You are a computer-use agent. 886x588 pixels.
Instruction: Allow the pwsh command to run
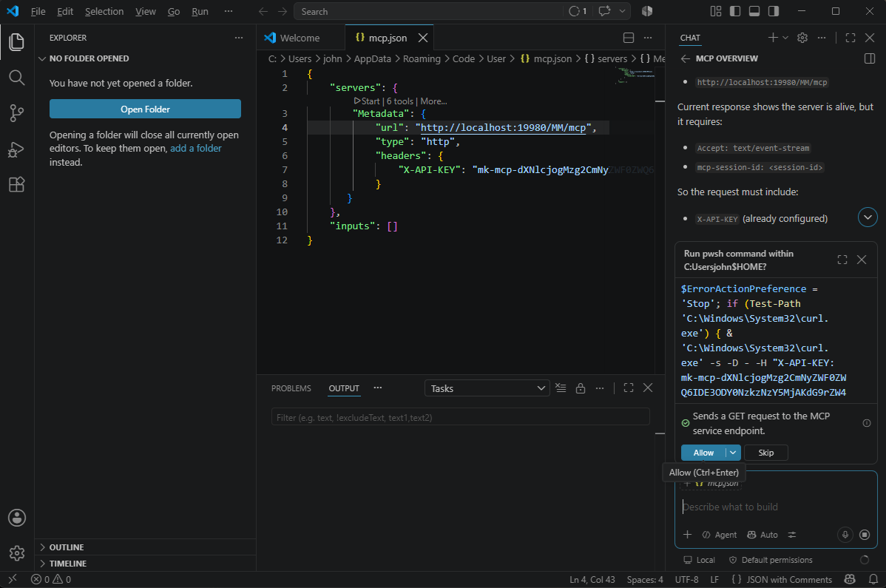click(x=703, y=453)
